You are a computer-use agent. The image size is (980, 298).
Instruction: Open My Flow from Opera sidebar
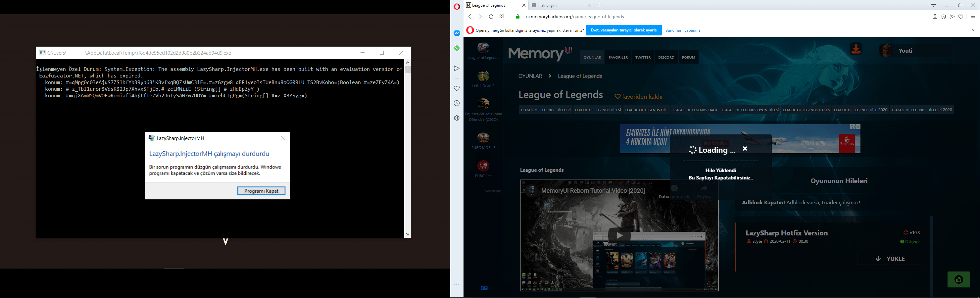[457, 69]
